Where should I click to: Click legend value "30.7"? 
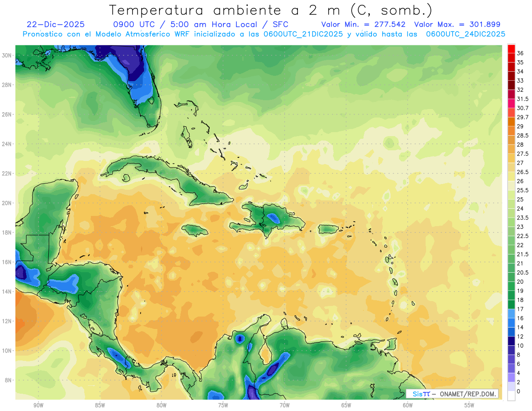pyautogui.click(x=523, y=108)
